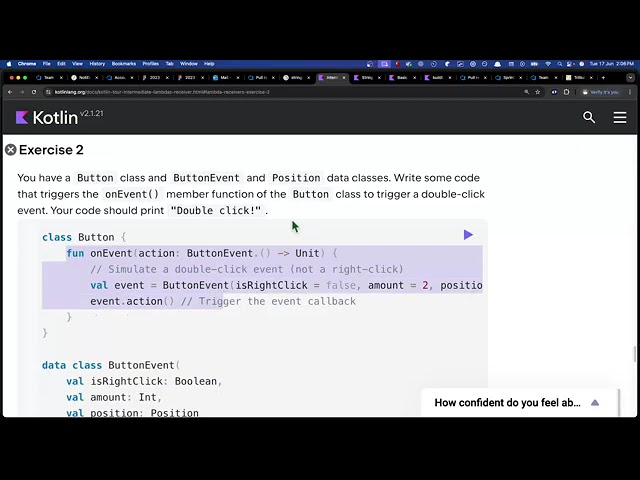Click the zoom magnifier in the address bar
Viewport: 640px width, 480px height.
pyautogui.click(x=527, y=92)
